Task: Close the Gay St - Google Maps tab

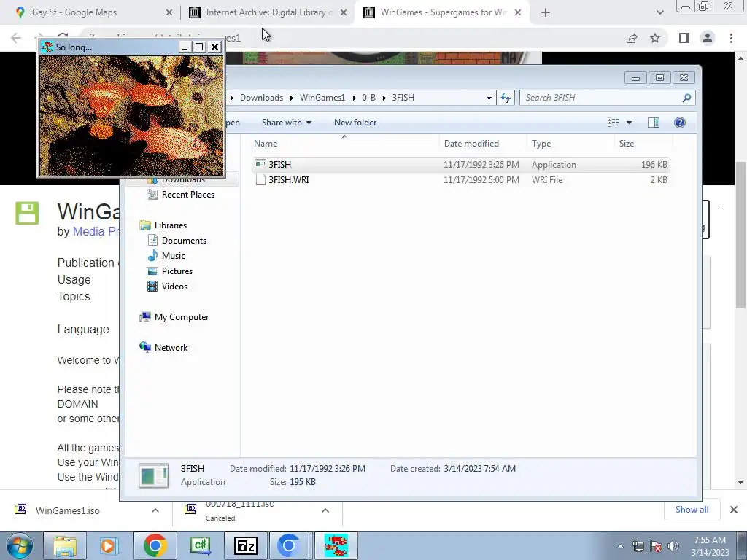Action: pos(169,12)
